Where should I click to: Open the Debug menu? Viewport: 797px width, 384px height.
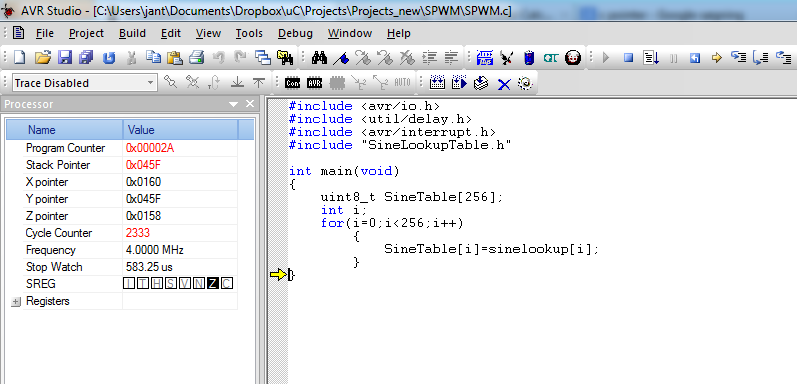[x=295, y=33]
